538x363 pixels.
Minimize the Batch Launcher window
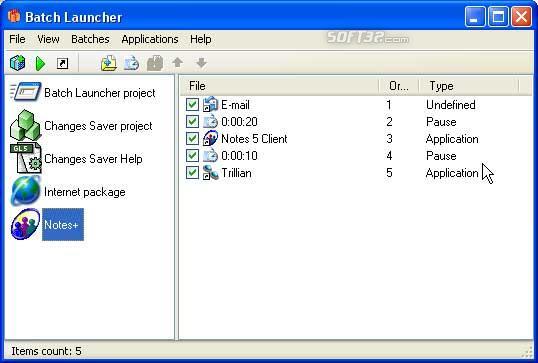(475, 16)
